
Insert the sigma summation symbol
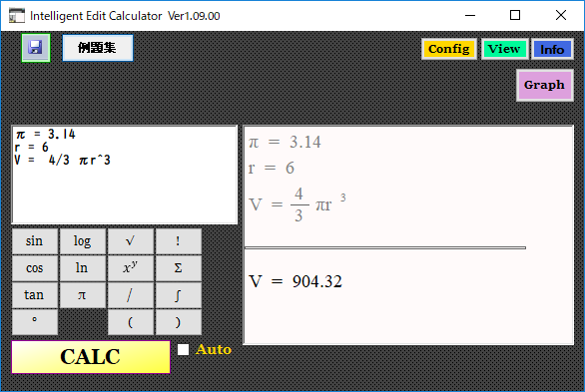[x=178, y=268]
